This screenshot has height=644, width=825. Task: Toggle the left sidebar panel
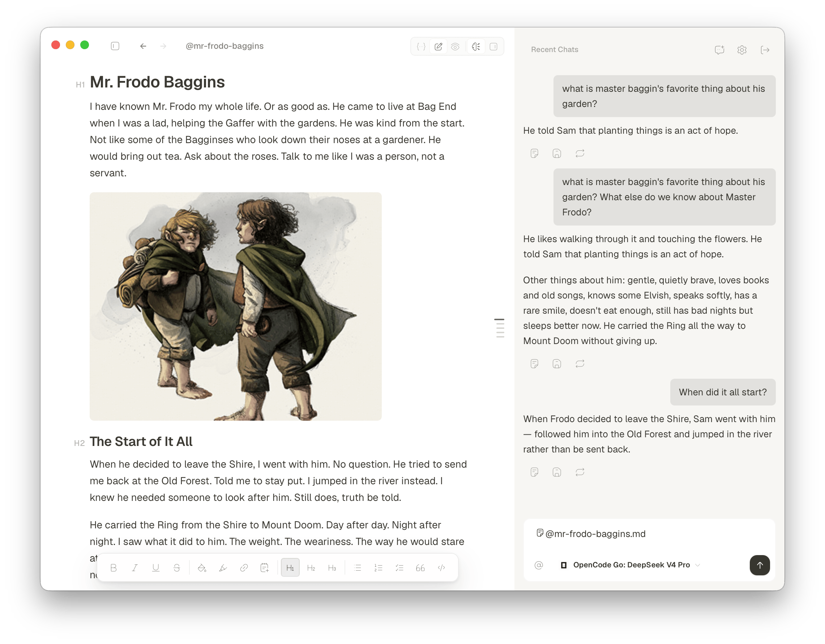115,46
